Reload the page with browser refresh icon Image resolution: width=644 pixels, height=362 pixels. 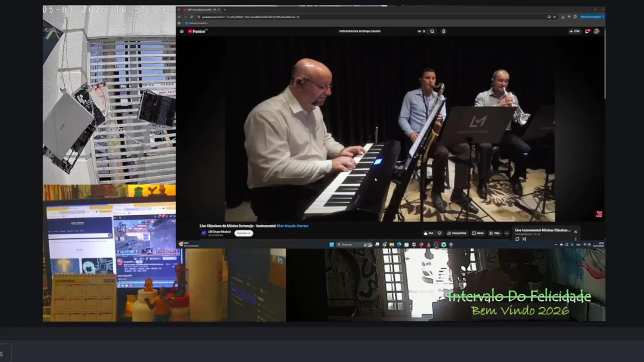[192, 17]
